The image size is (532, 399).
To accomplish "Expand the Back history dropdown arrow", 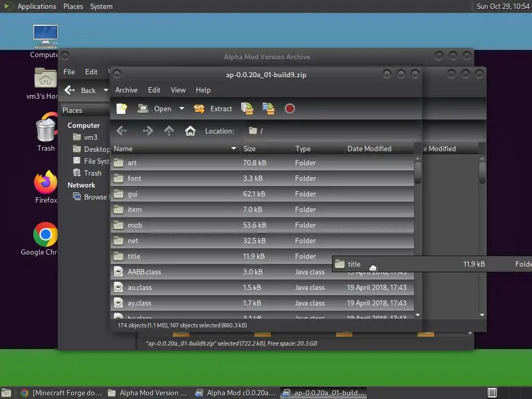I will point(105,90).
